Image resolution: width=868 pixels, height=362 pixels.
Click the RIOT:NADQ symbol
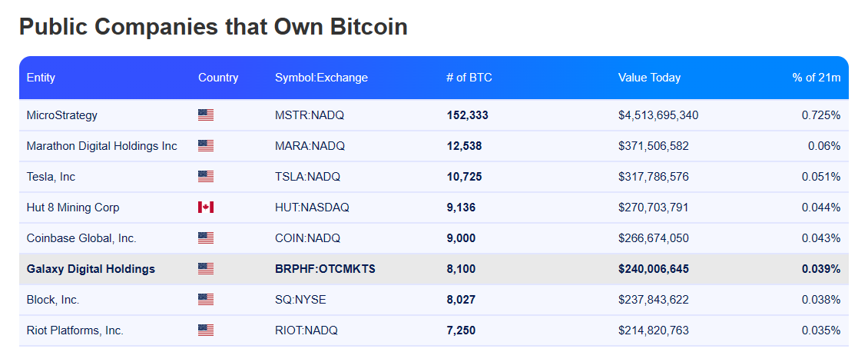pyautogui.click(x=306, y=330)
